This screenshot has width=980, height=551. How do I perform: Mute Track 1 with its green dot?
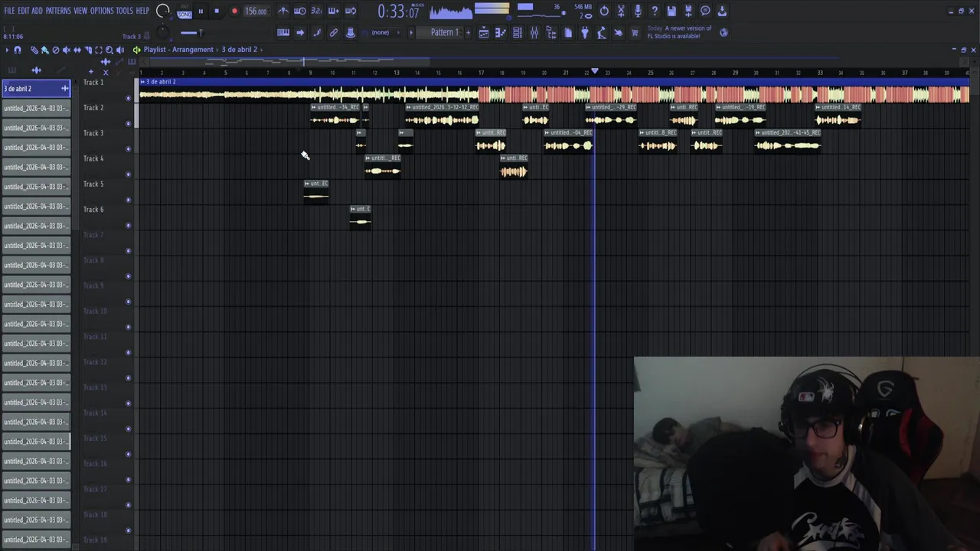[x=129, y=99]
